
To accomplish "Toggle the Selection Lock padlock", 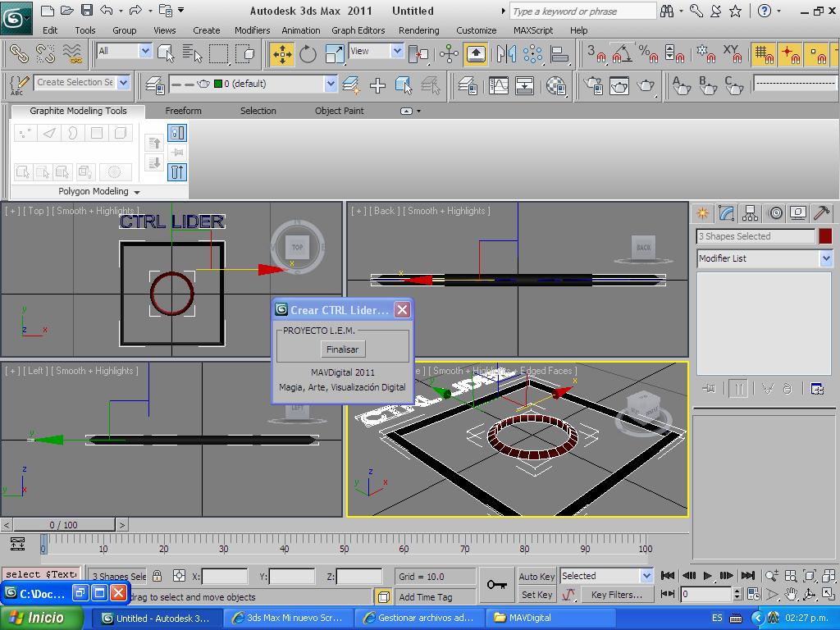I will 157,577.
